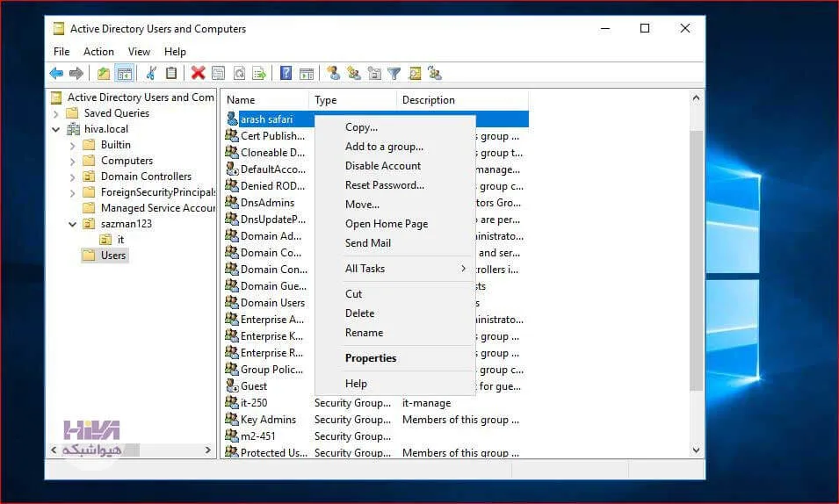Click the Forward arrow toolbar icon

click(76, 73)
